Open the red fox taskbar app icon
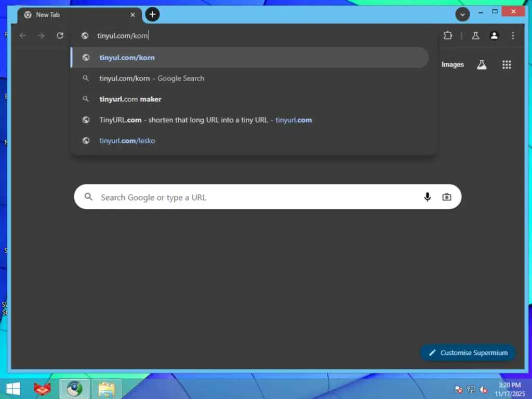 pyautogui.click(x=42, y=389)
